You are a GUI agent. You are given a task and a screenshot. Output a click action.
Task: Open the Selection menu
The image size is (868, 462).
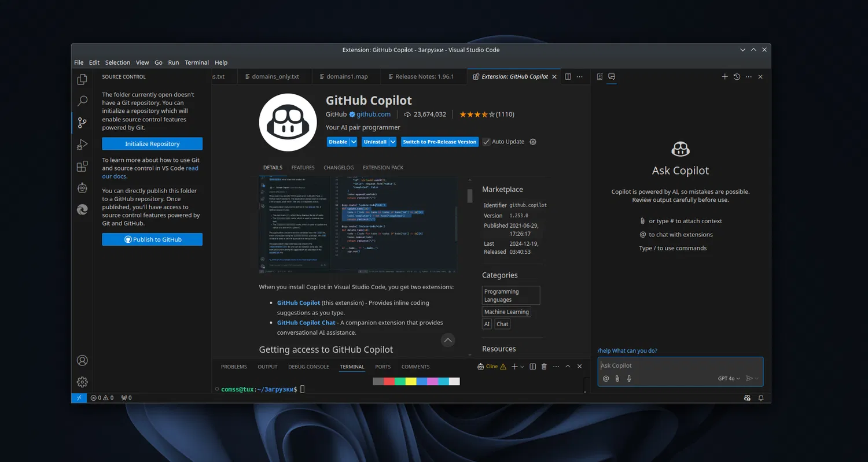(x=117, y=62)
